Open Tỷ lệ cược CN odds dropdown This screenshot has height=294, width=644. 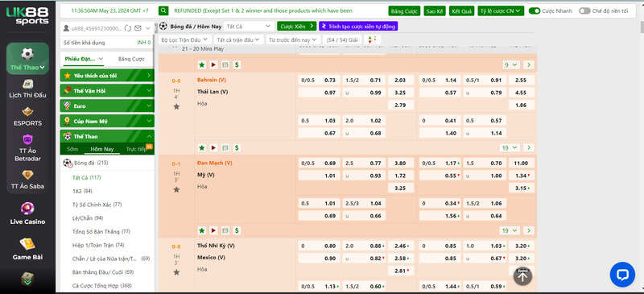coord(501,11)
